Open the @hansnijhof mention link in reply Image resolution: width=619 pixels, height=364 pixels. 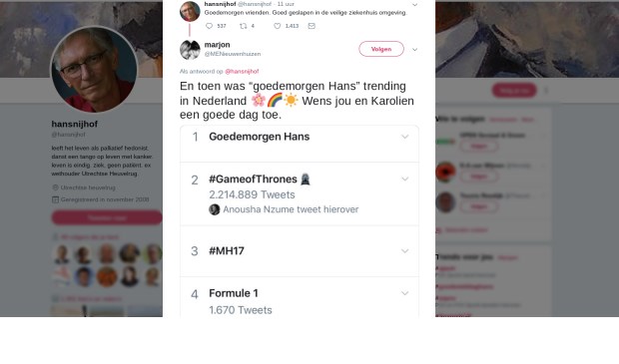tap(242, 72)
